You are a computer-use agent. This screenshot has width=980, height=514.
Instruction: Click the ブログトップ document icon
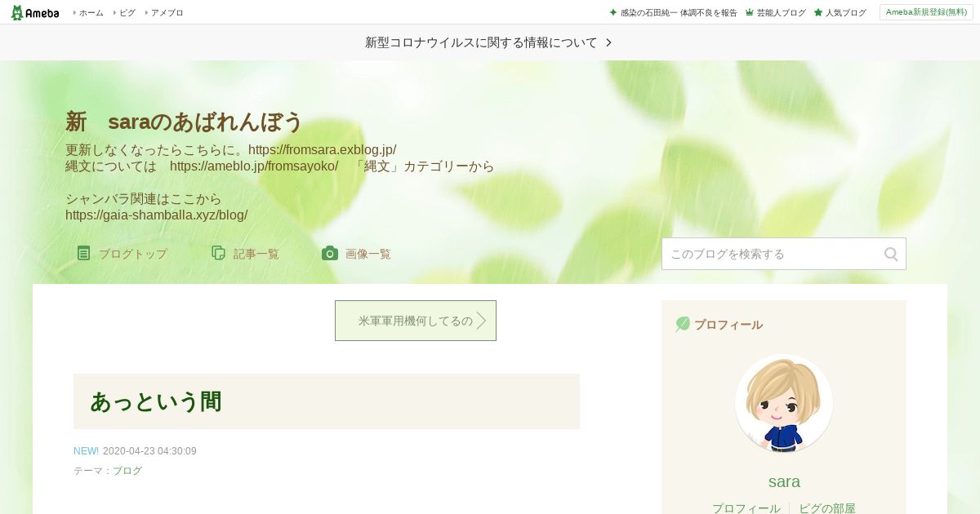[x=83, y=253]
